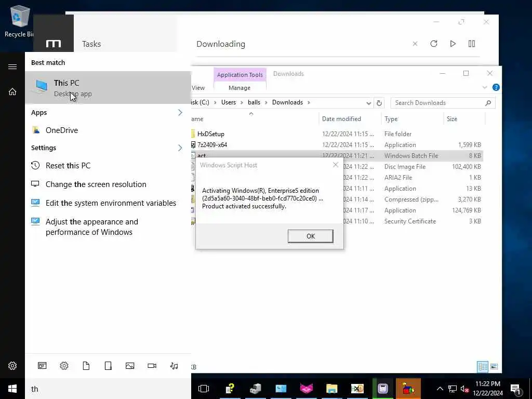The width and height of the screenshot is (532, 399).
Task: Expand the Explorer ribbon chevron
Action: click(485, 87)
